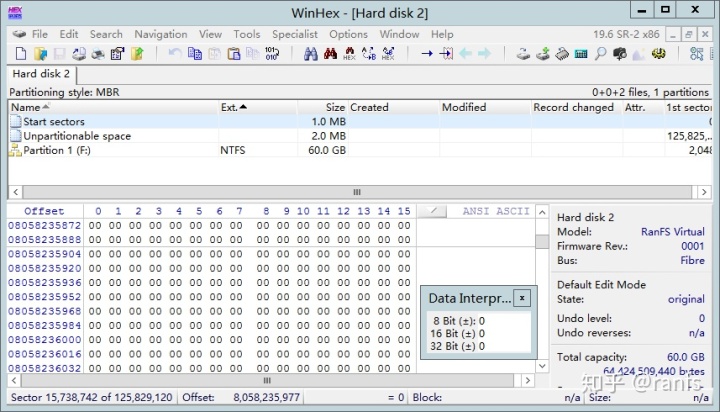Sort by the Size column header
Screen dimensions: 720x412
[322, 107]
